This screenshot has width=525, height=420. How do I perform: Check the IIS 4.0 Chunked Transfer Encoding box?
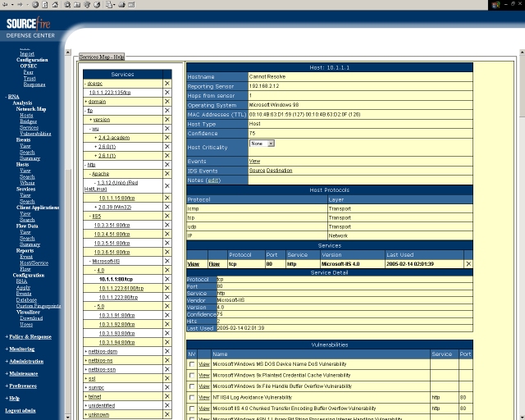tap(192, 409)
